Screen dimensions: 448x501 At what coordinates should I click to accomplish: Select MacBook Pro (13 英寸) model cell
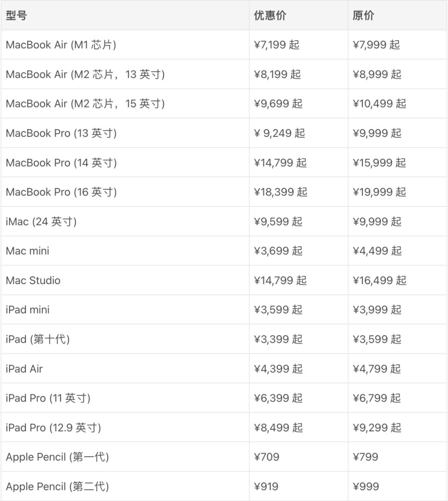click(61, 133)
